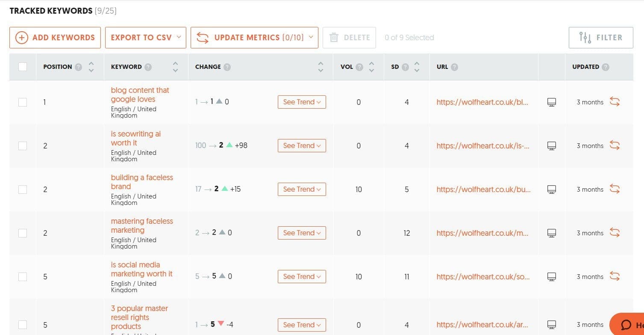This screenshot has height=335, width=644.
Task: Tick the select-all checkbox in table header
Action: pos(23,67)
